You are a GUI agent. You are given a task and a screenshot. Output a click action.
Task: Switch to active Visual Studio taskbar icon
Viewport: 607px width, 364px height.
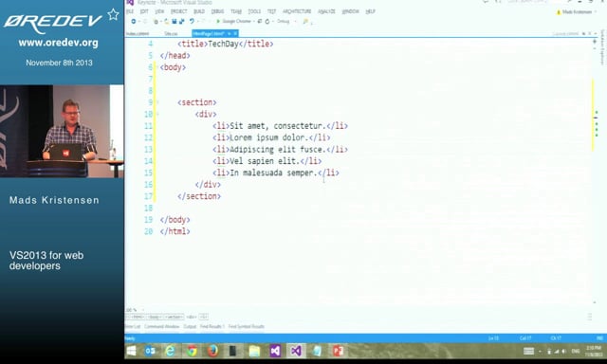coord(296,352)
